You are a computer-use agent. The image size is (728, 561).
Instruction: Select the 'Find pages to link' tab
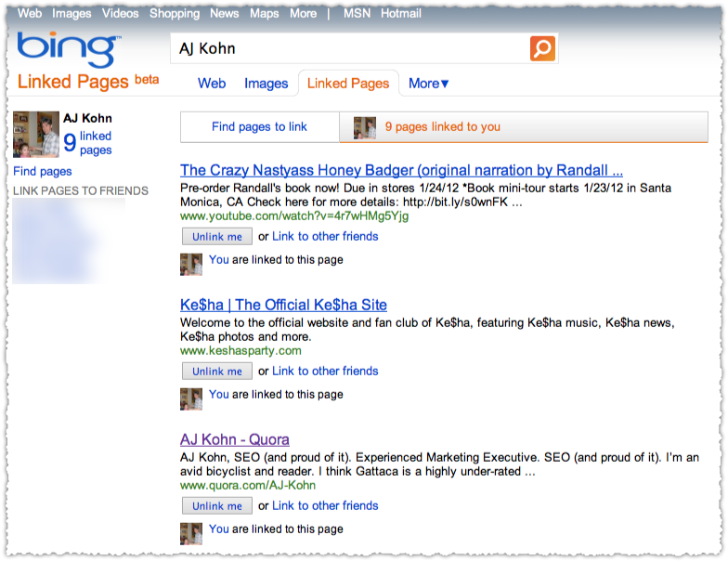260,126
